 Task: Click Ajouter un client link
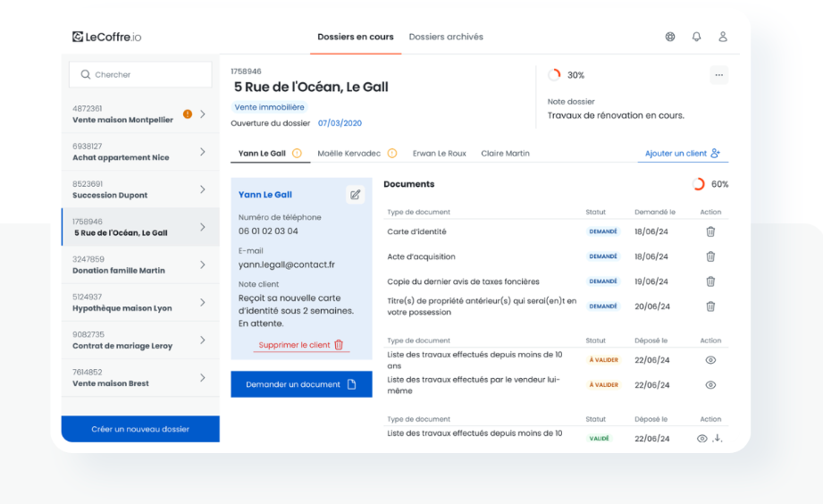[x=683, y=154]
